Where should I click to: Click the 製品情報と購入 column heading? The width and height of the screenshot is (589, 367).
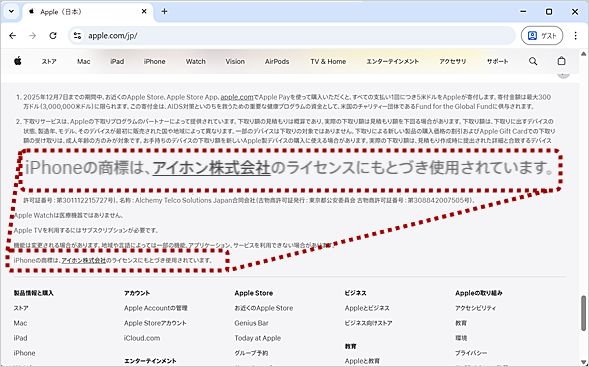[34, 293]
